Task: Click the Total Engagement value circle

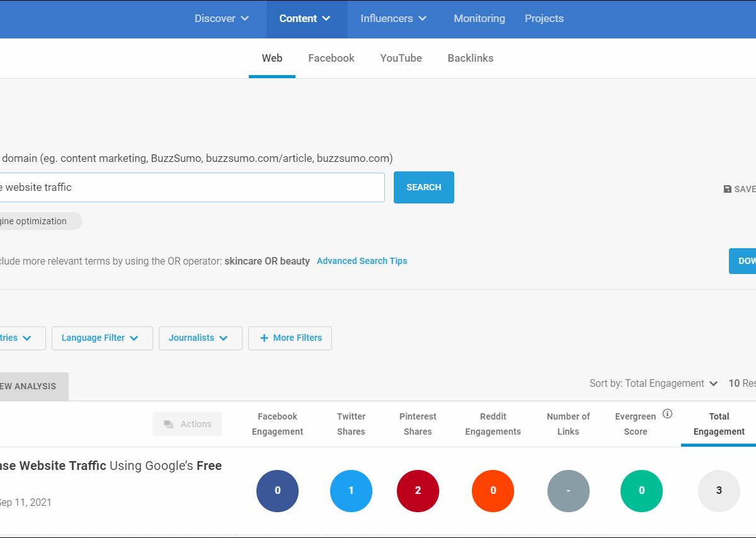Action: (x=719, y=491)
